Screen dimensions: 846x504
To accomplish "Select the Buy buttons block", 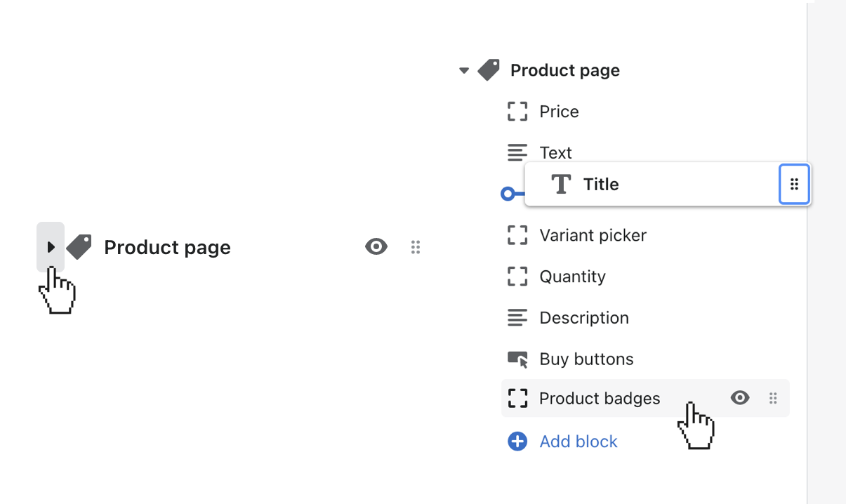I will (x=586, y=359).
